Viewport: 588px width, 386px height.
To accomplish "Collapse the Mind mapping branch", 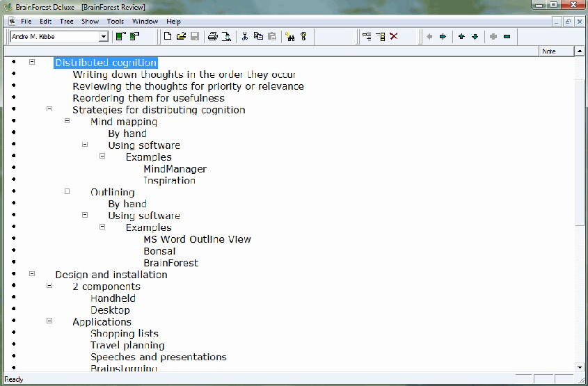I will (67, 121).
